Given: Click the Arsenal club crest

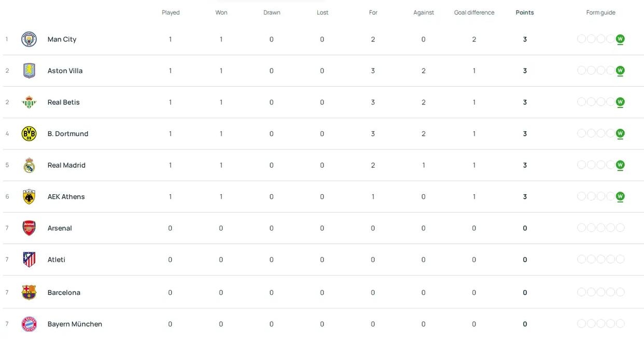Looking at the screenshot, I should click(x=29, y=228).
